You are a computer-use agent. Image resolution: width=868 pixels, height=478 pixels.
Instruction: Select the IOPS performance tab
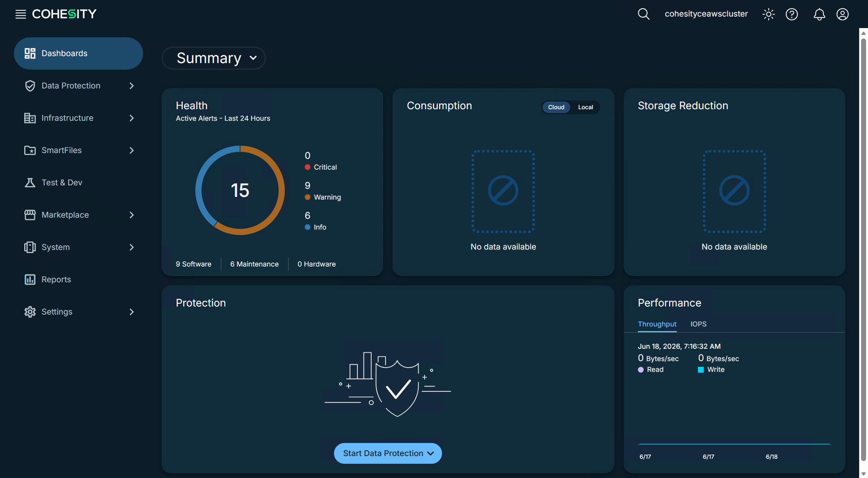click(x=698, y=324)
